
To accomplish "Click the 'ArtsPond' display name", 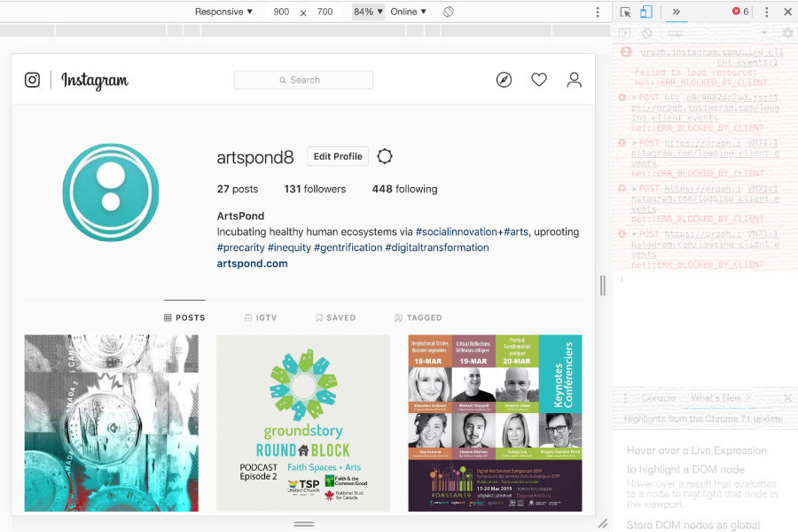I will click(x=240, y=215).
